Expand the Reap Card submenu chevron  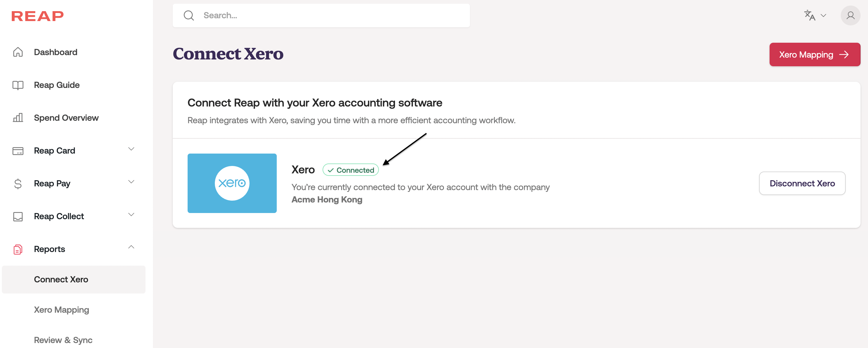pos(132,149)
